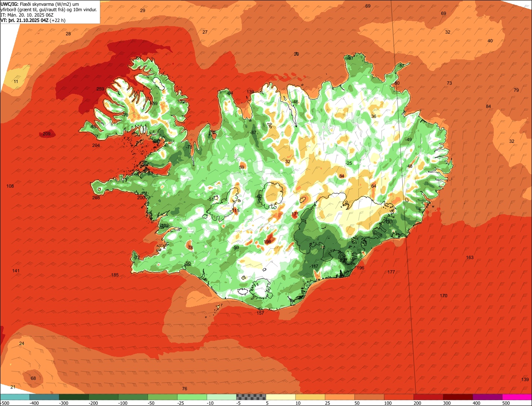Click the map value 163 in the southeast ocean
The width and height of the screenshot is (532, 406).
[470, 258]
